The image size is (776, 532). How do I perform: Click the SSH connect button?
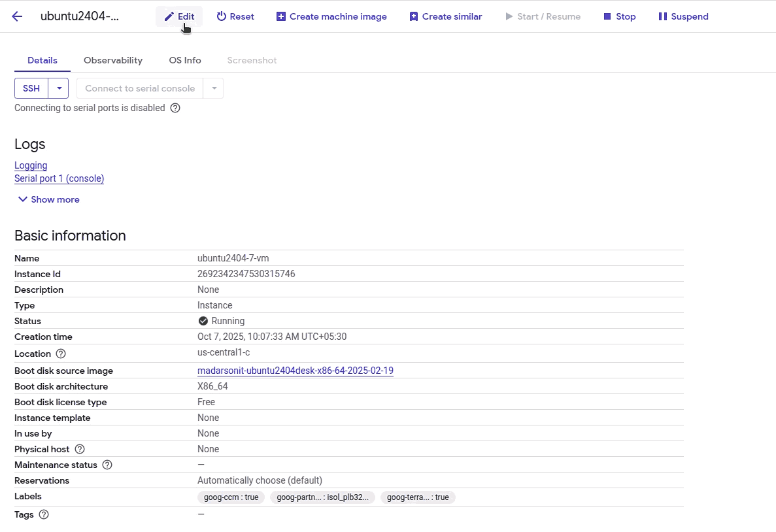[31, 88]
